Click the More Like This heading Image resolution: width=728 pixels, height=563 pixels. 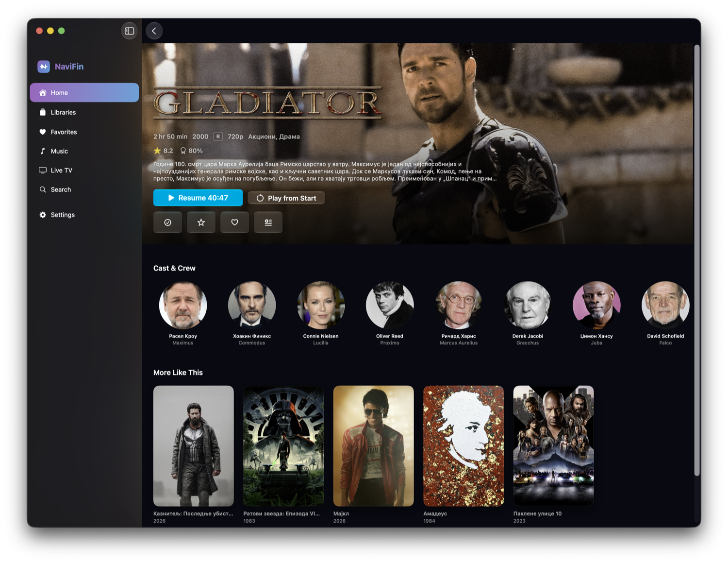click(x=178, y=373)
